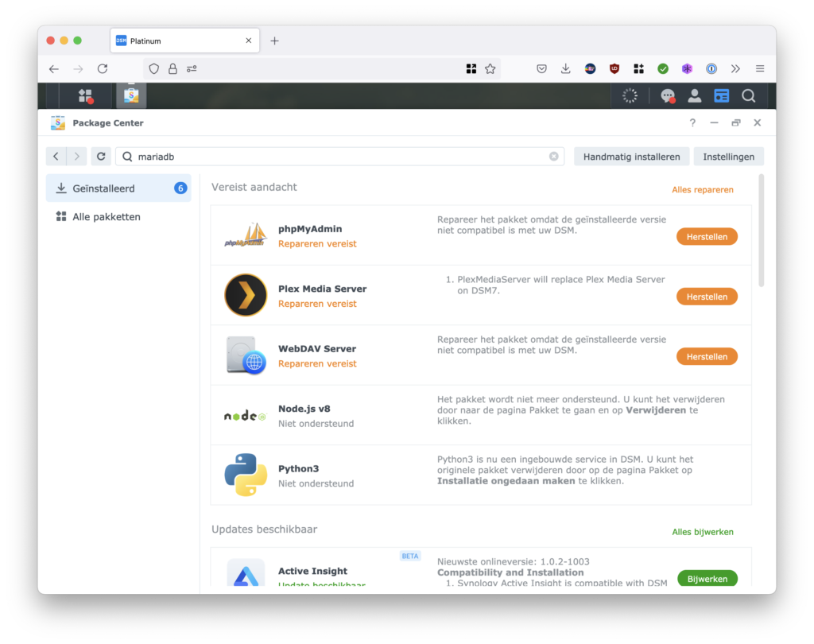Screen dimensions: 814x644
Task: Open Plex Media Server package icon
Action: coord(246,295)
